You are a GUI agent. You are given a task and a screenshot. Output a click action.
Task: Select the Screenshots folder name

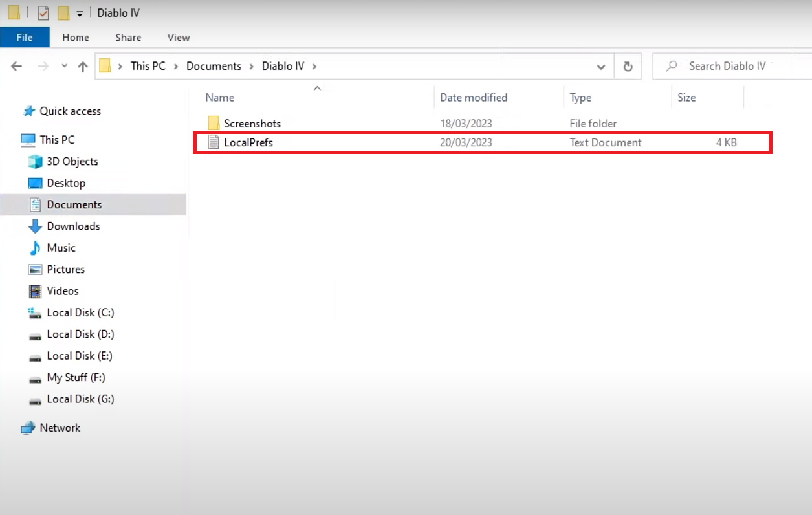tap(252, 124)
